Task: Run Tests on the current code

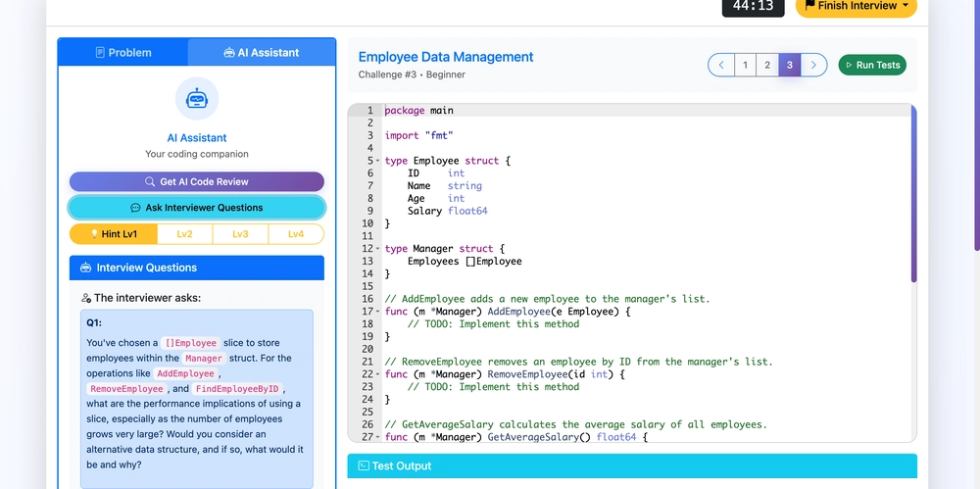Action: 872,65
